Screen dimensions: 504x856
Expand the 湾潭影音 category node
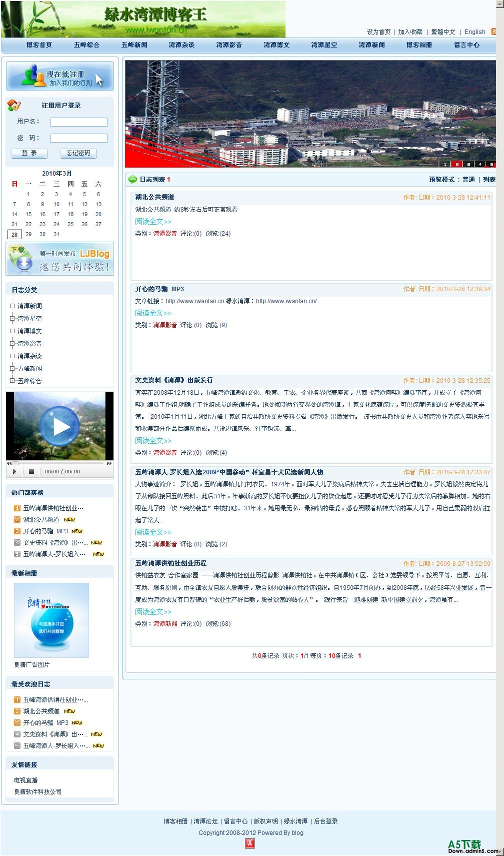[x=12, y=343]
